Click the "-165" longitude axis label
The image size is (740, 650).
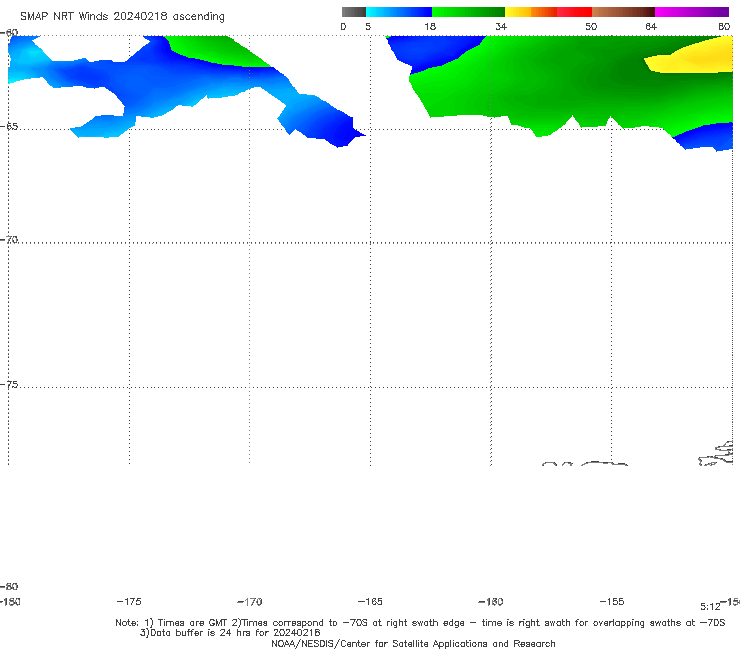(x=370, y=601)
